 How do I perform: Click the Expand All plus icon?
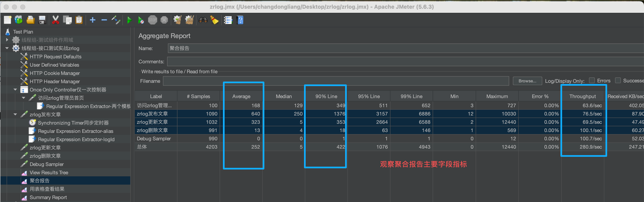tap(92, 20)
